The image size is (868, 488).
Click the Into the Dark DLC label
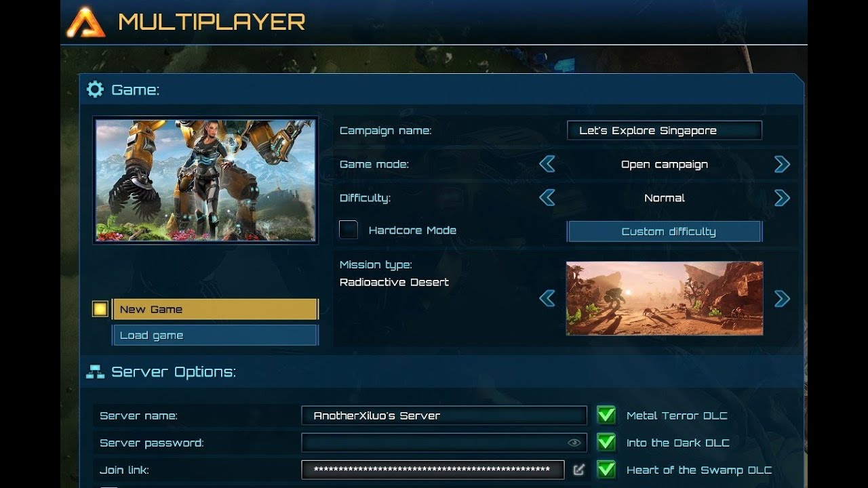(678, 443)
